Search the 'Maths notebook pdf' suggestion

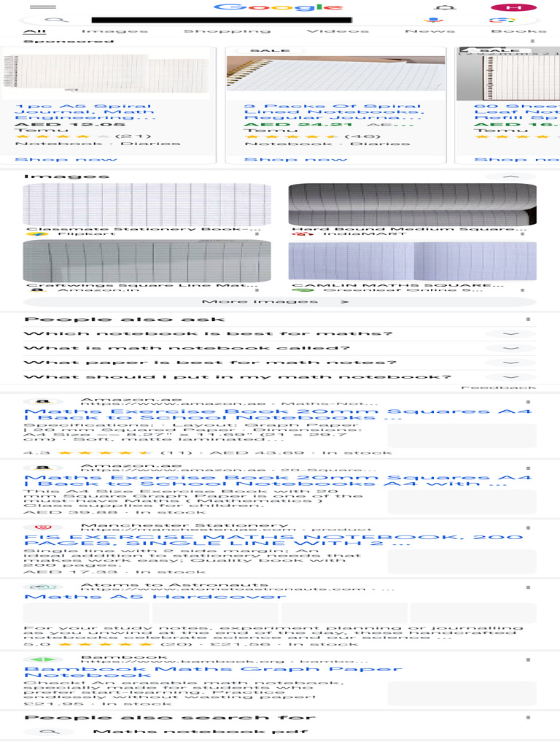[201, 731]
